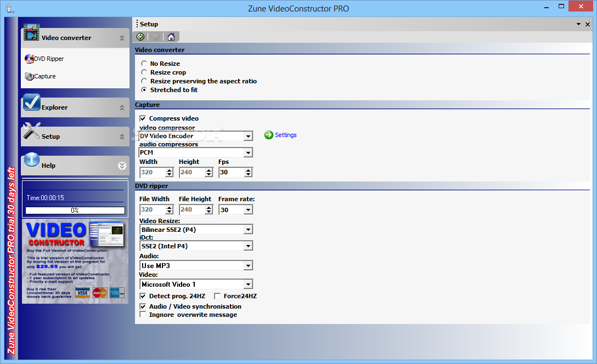This screenshot has width=597, height=364.
Task: Click the Capture Height field showing 240
Action: point(192,172)
